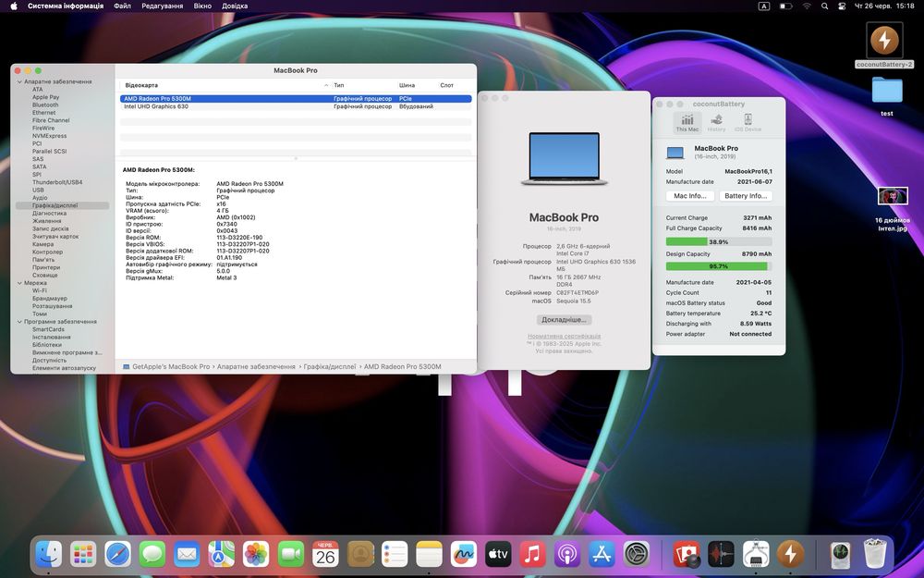Select Bluetooth in sidebar
The width and height of the screenshot is (924, 578).
(45, 105)
